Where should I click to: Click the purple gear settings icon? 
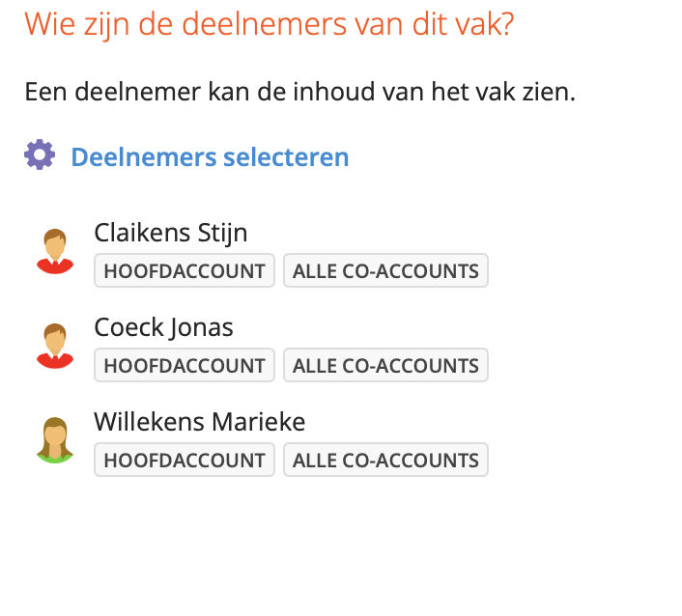[40, 154]
